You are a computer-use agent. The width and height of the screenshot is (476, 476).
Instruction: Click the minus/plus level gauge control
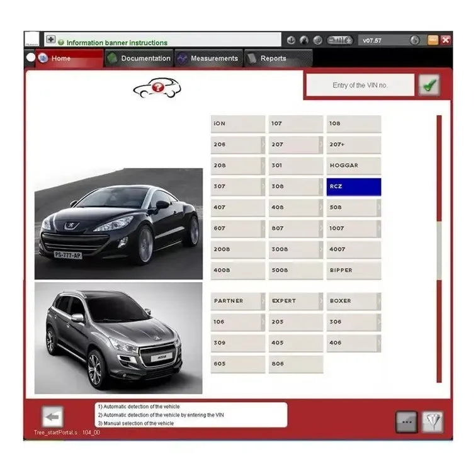click(x=340, y=40)
